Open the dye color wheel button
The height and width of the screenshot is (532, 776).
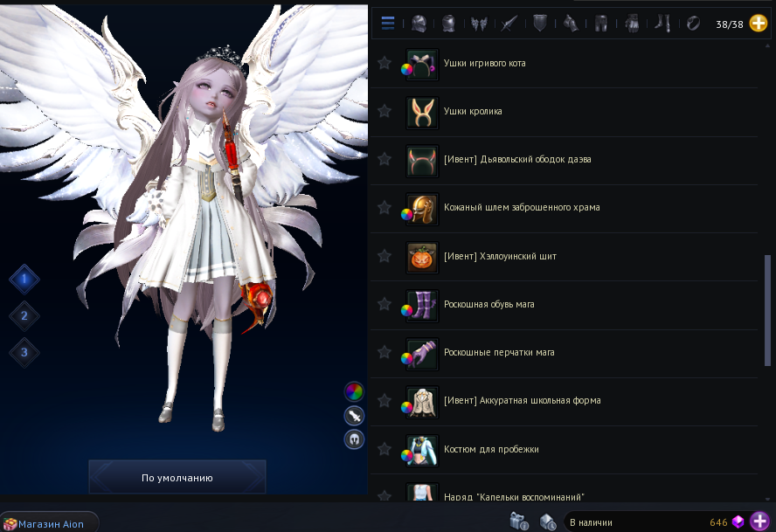point(354,392)
